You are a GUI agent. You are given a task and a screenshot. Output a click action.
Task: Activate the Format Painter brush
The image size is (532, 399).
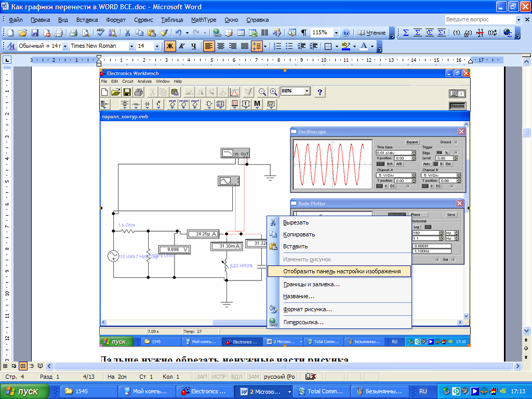pos(164,33)
